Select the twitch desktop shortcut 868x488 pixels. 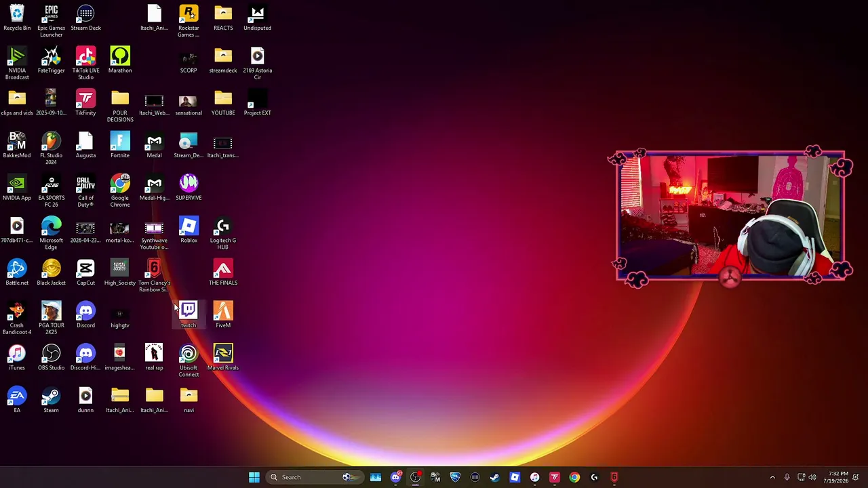pos(189,315)
